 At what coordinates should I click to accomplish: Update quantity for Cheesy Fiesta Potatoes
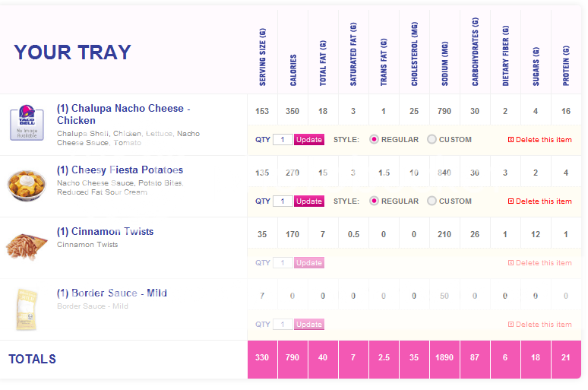[x=309, y=201]
